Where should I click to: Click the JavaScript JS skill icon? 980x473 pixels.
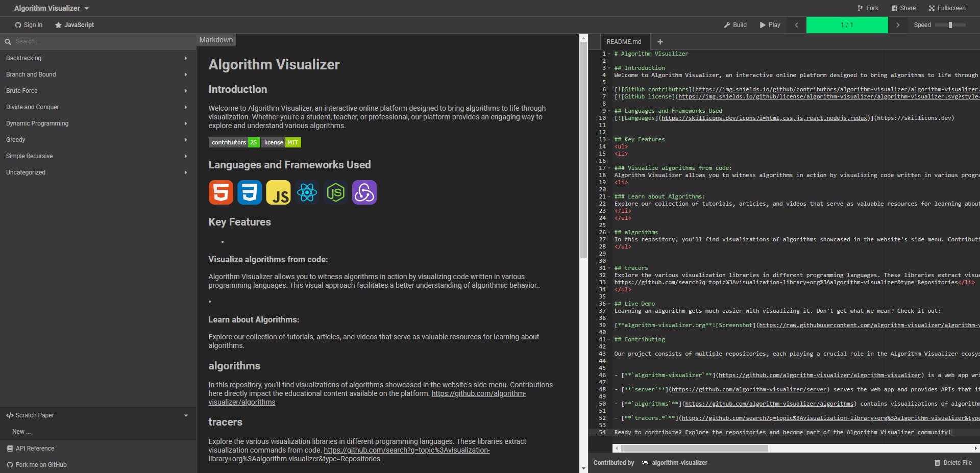pyautogui.click(x=278, y=192)
